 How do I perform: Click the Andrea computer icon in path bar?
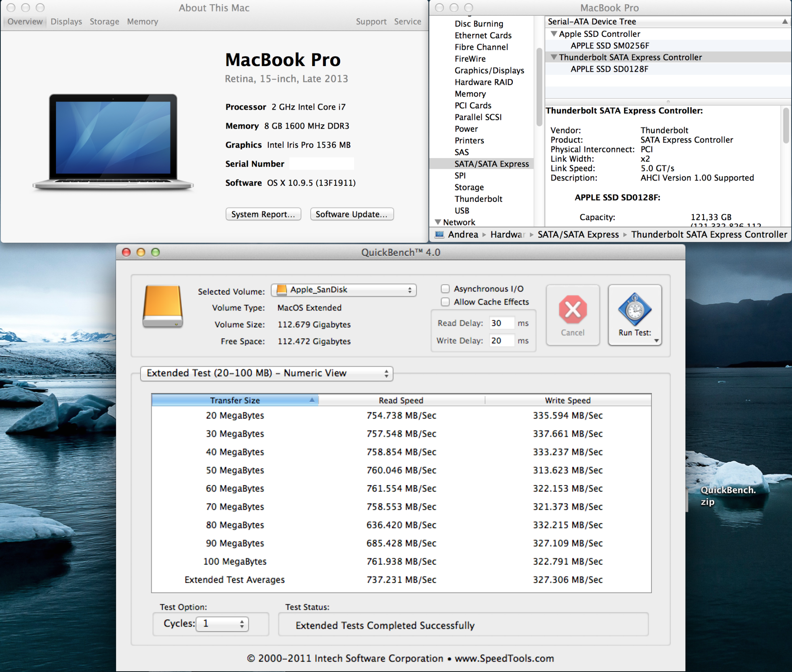click(x=440, y=234)
